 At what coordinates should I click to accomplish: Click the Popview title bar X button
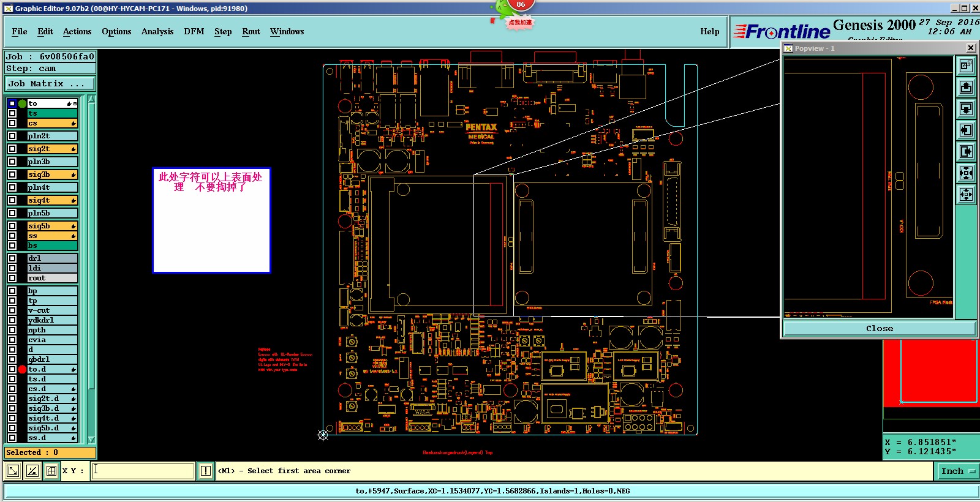tap(971, 48)
